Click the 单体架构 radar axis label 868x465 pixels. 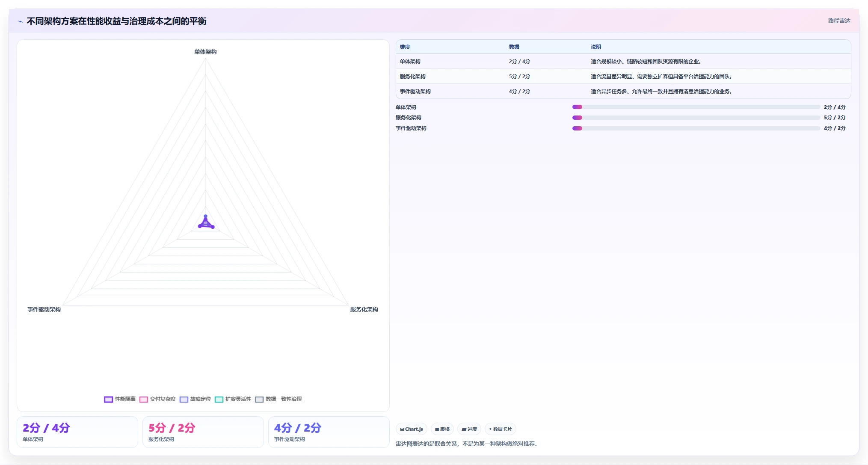(205, 52)
